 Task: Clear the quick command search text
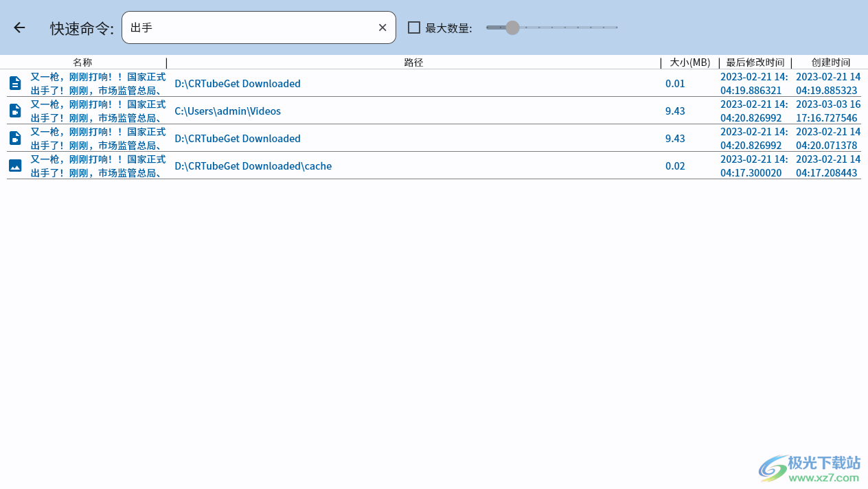click(382, 27)
